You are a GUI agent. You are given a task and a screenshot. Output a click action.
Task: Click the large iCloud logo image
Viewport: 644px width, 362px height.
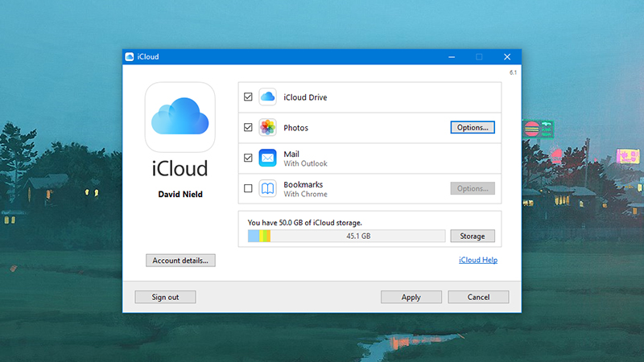[180, 117]
